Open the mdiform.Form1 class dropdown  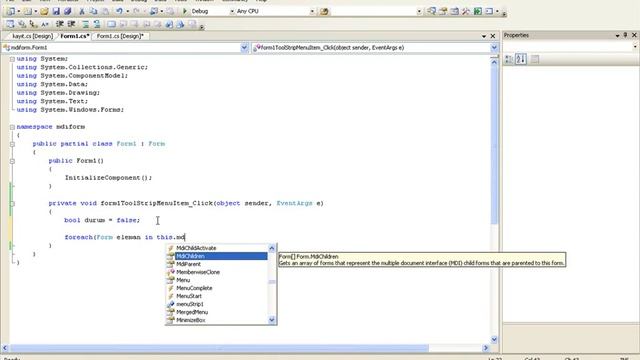point(244,48)
